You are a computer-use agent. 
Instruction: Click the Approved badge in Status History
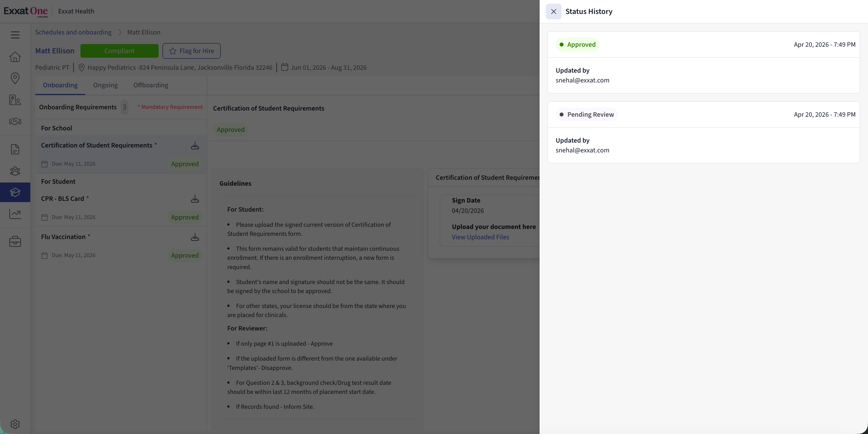(577, 45)
